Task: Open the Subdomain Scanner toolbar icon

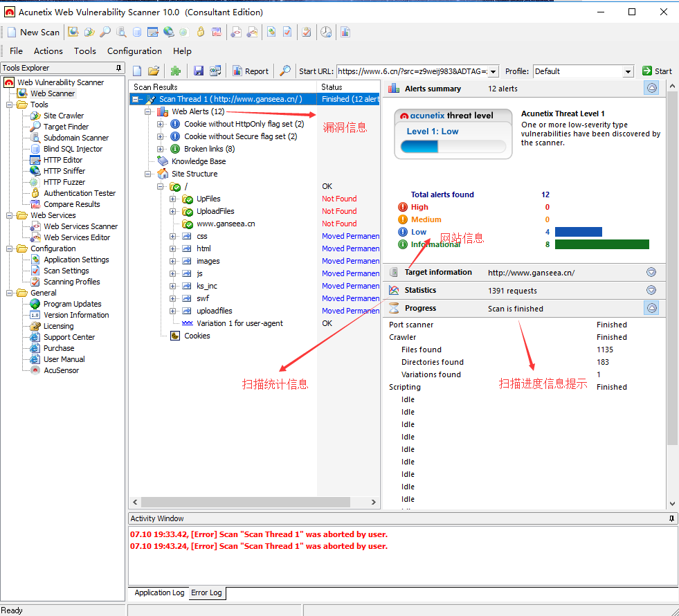Action: click(121, 32)
